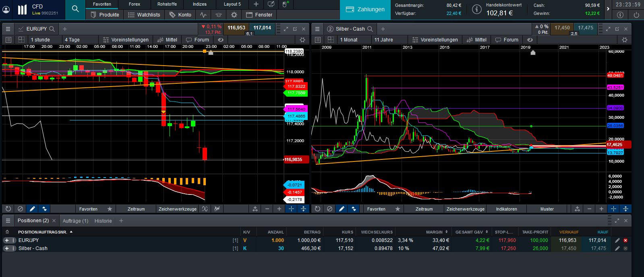
Task: Open the global search magnifier
Action: 75,9
